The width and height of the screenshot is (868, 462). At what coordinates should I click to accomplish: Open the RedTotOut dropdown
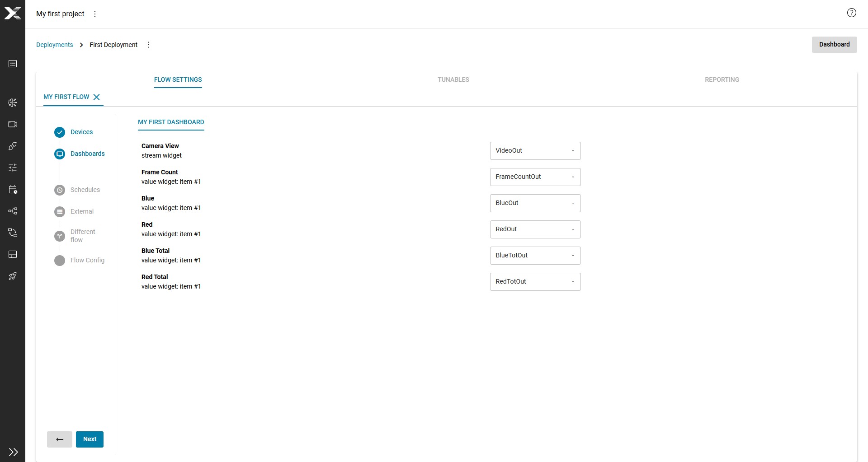[x=535, y=282]
